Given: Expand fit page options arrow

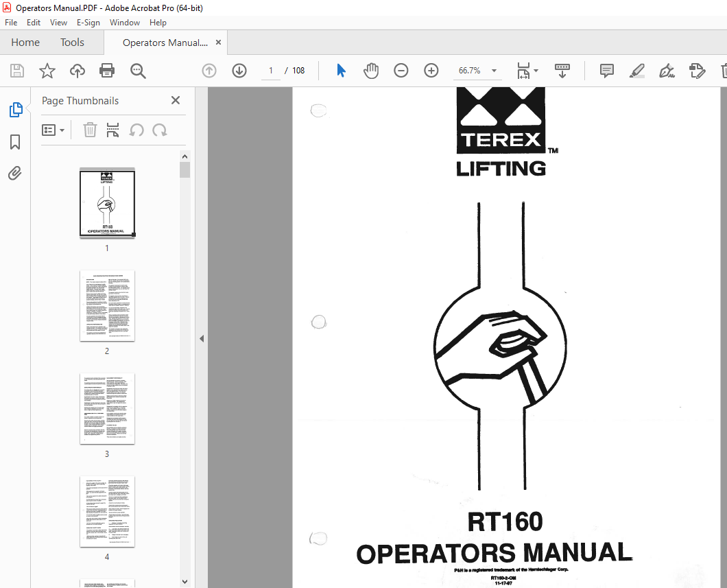Looking at the screenshot, I should [536, 71].
